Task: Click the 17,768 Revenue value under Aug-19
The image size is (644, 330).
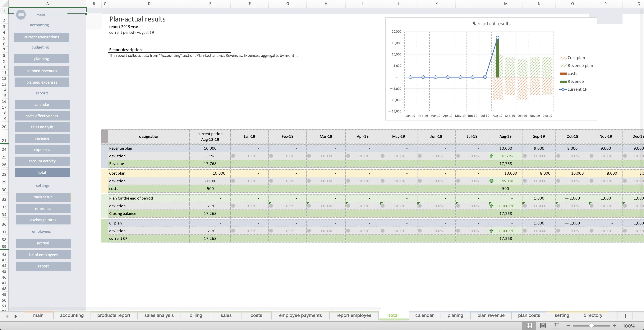Action: click(505, 164)
